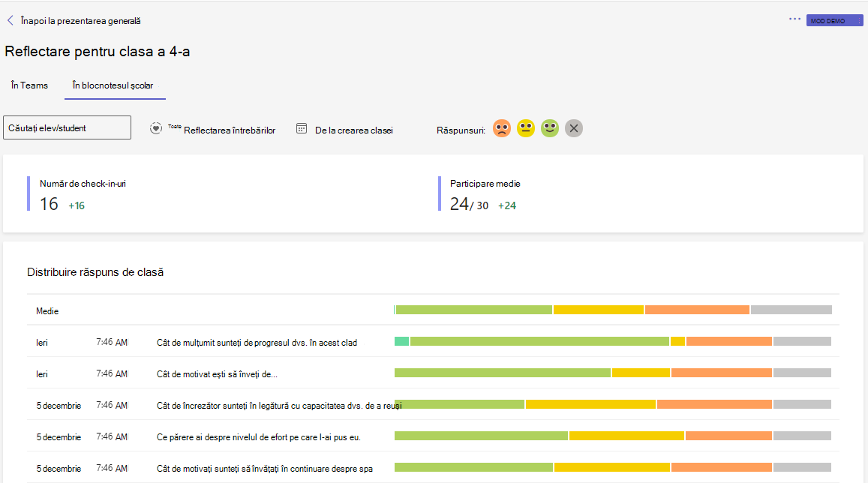The height and width of the screenshot is (483, 868).
Task: Click green segment of the Medie bar
Action: point(474,310)
